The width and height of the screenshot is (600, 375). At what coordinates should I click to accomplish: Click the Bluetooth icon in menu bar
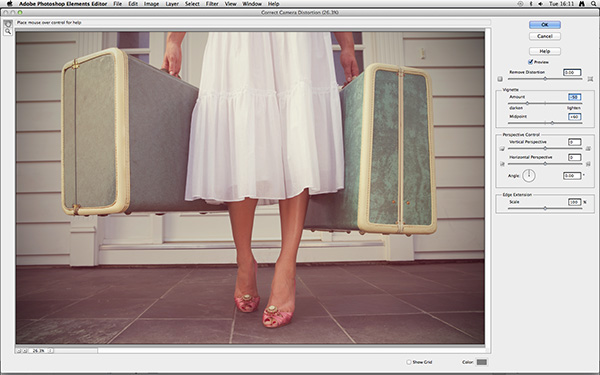point(531,3)
